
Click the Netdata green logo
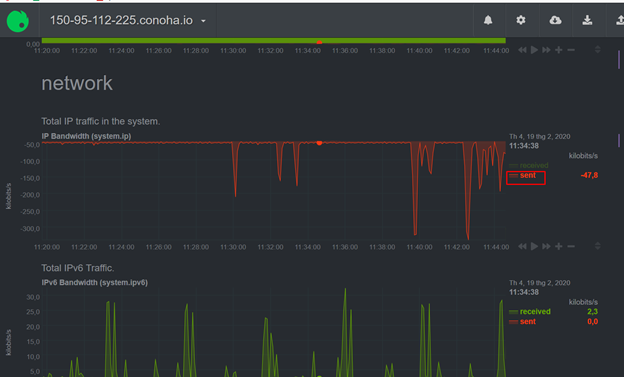tap(18, 21)
